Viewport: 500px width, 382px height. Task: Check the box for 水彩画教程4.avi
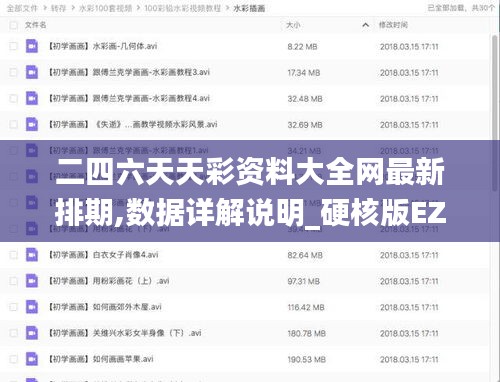tap(13, 98)
